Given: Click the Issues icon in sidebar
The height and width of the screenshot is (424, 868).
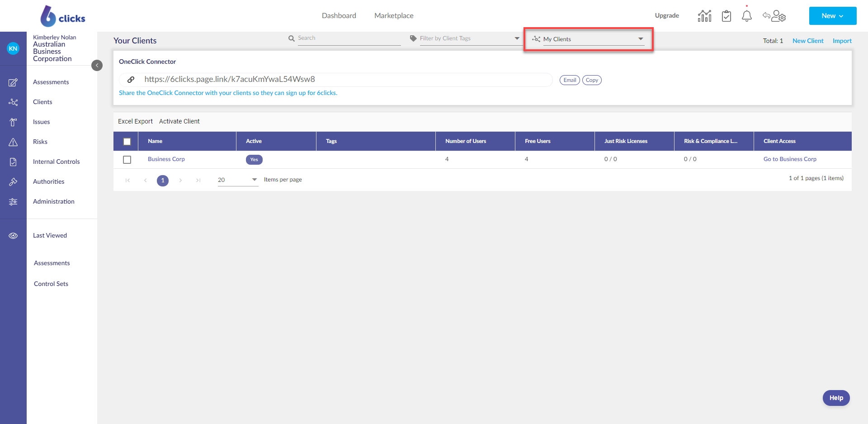Looking at the screenshot, I should pyautogui.click(x=13, y=122).
